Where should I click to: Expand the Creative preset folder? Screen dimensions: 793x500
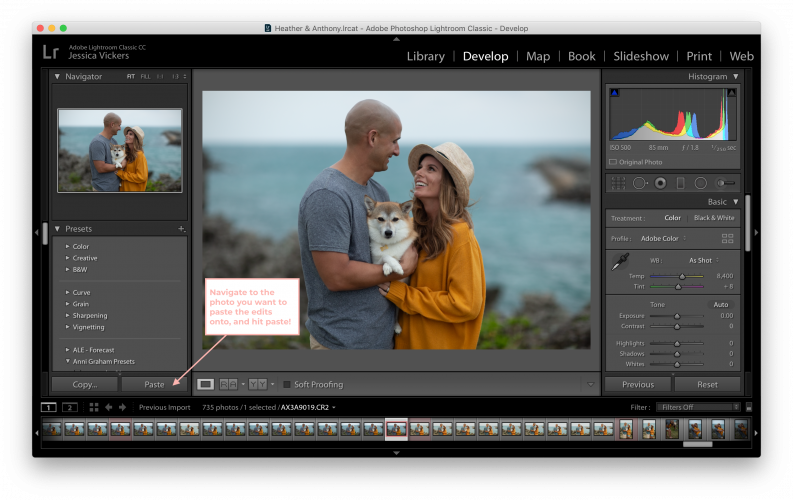pyautogui.click(x=67, y=258)
